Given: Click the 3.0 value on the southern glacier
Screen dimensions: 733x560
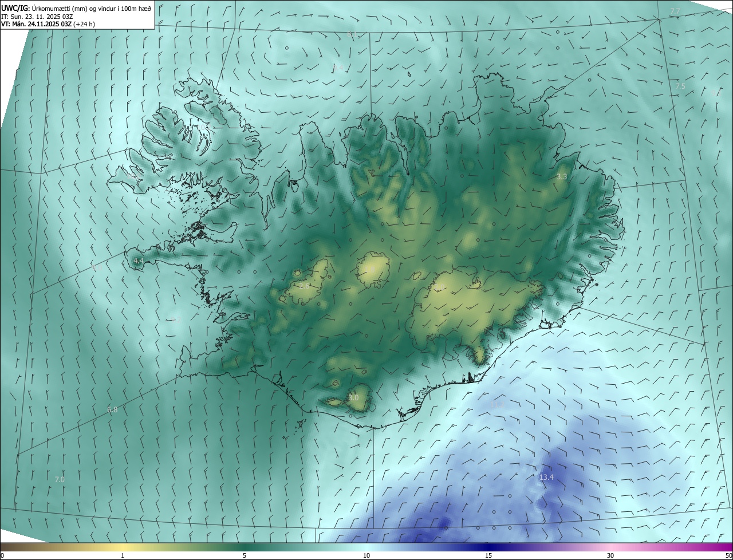Looking at the screenshot, I should coord(353,397).
